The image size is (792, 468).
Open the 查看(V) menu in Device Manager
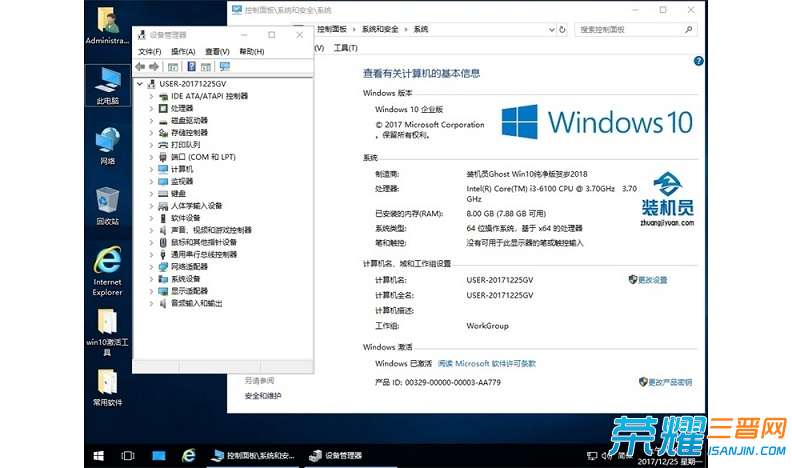217,51
